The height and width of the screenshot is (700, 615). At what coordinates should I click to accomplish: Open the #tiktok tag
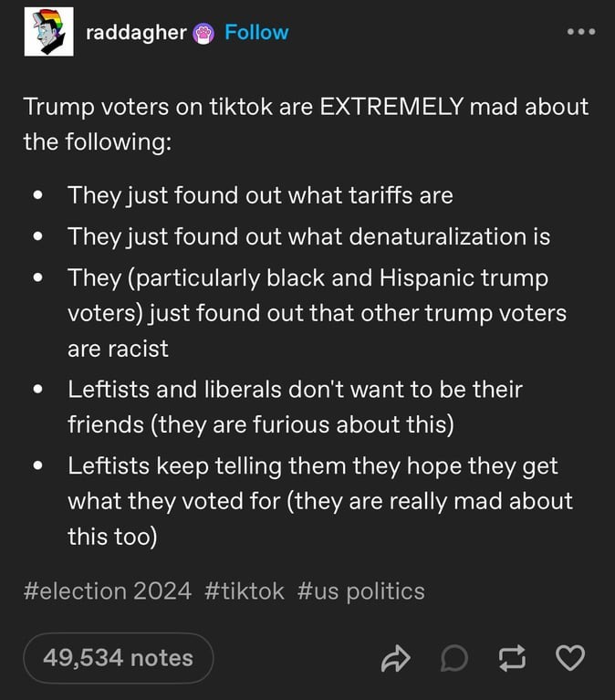(x=245, y=591)
